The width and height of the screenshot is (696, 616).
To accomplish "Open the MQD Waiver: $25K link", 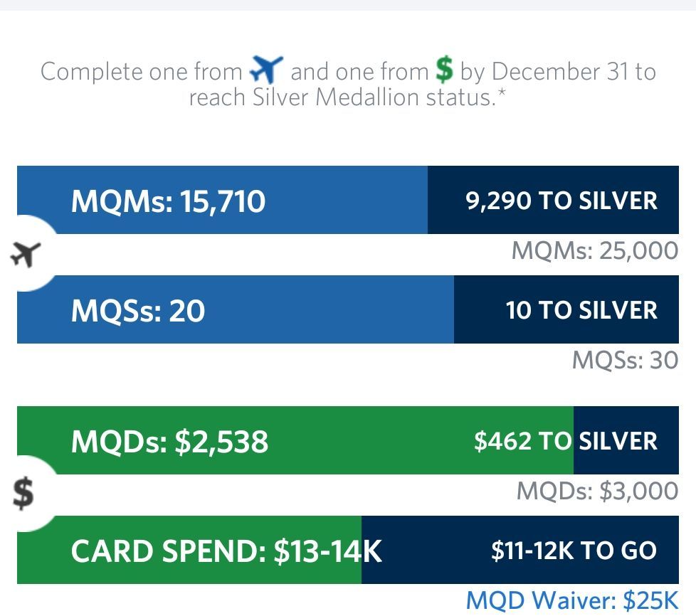I will (572, 600).
